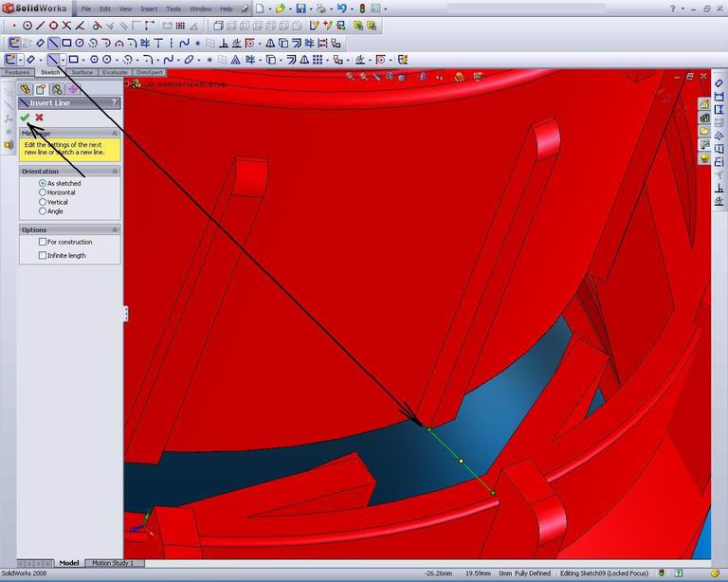Open the Help menu
This screenshot has width=728, height=582.
point(227,9)
